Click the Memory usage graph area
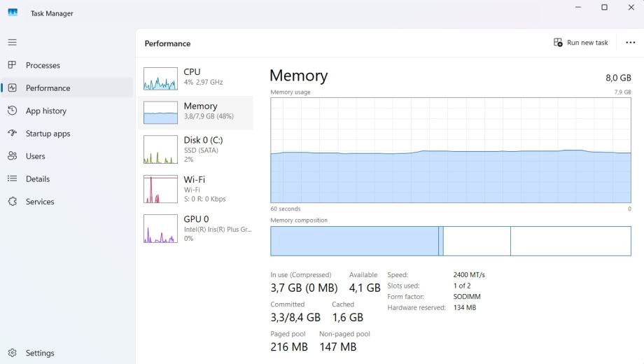The height and width of the screenshot is (364, 644). (x=451, y=150)
